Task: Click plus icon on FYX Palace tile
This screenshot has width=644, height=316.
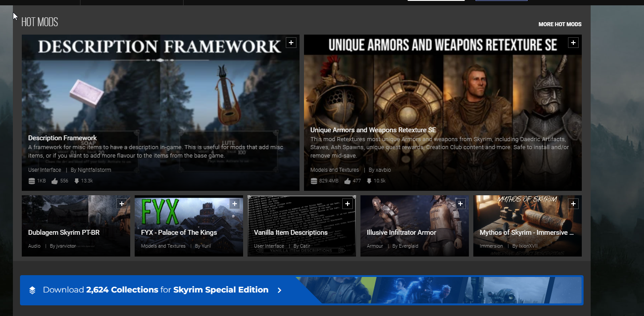Action: click(x=235, y=203)
